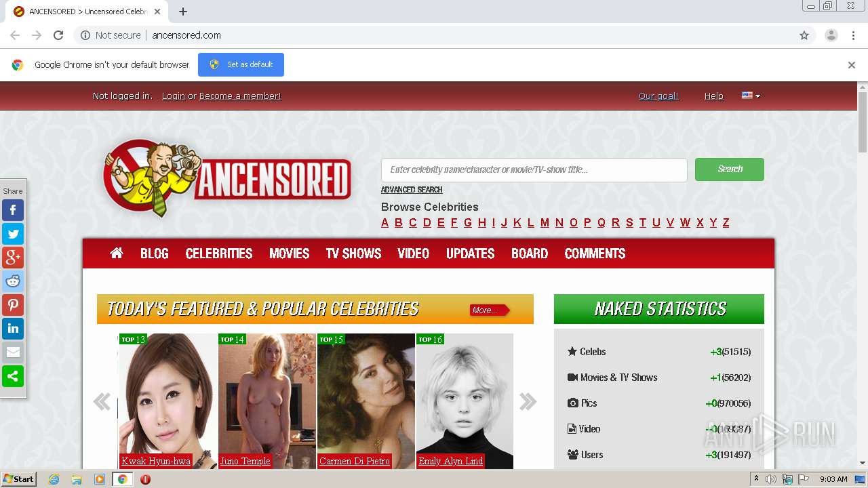Viewport: 868px width, 488px height.
Task: Open Kwak Hyun-hwa name link
Action: coord(156,461)
